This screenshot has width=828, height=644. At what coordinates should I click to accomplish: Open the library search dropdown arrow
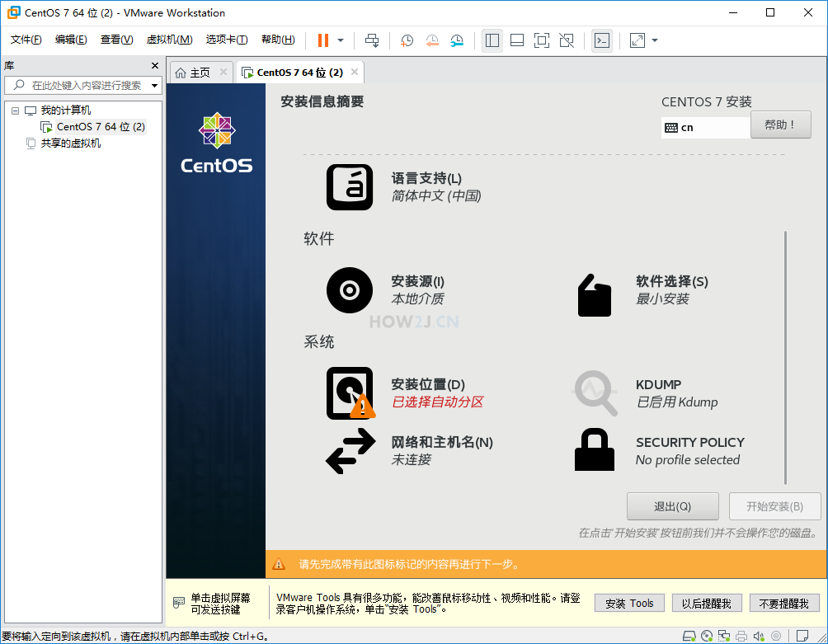(x=155, y=85)
